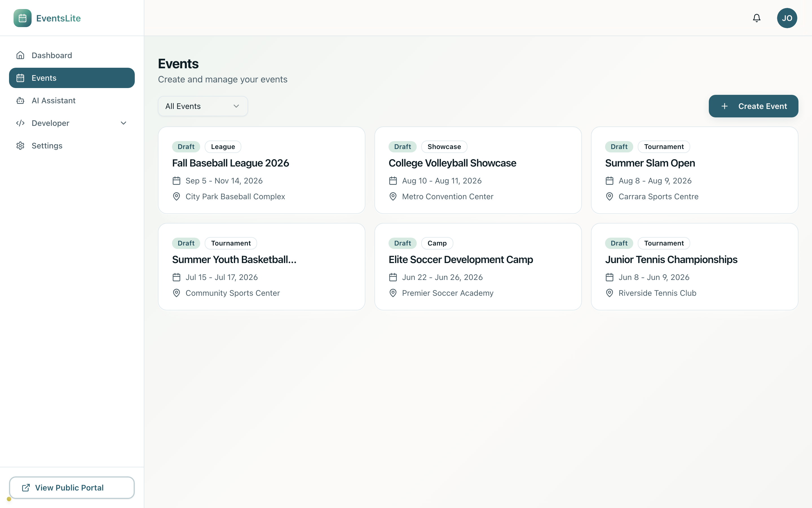This screenshot has width=812, height=508.
Task: Open the EventsLite brand name link
Action: tap(58, 18)
